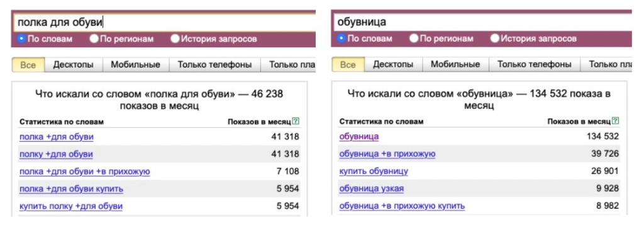Click value '26 901' in right table
This screenshot has width=644, height=242.
click(x=605, y=171)
